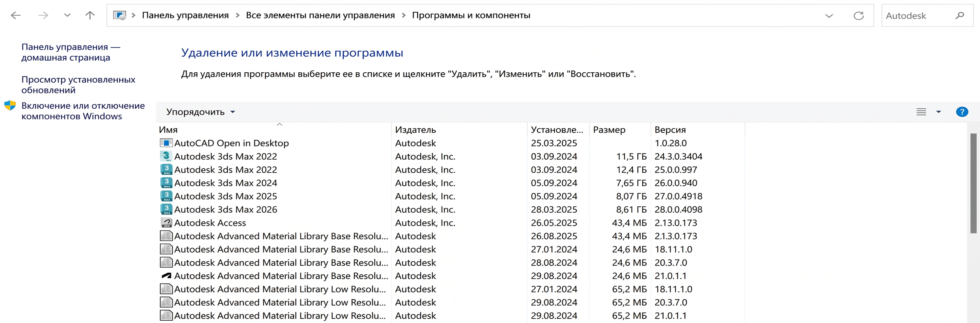Refresh the programs list
Viewport: 980px width, 323px height.
point(859,16)
